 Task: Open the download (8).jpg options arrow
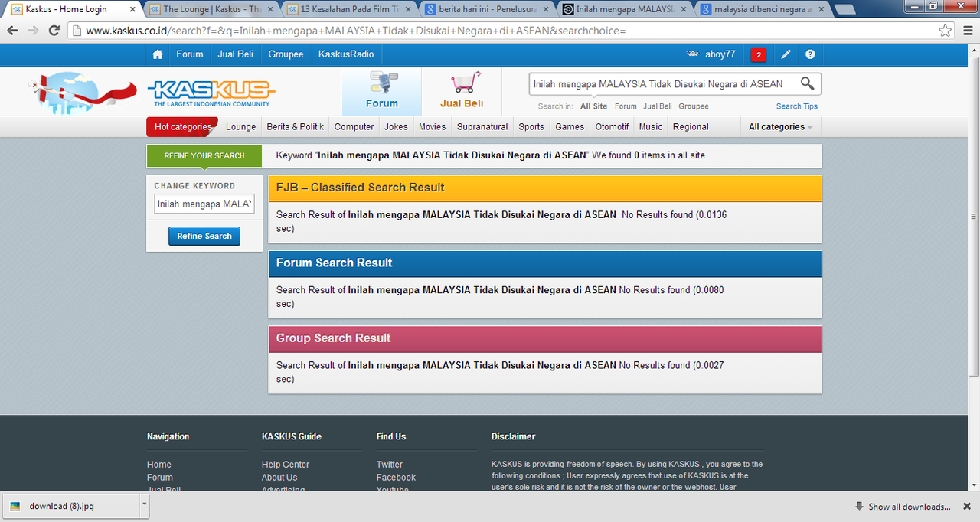(144, 505)
